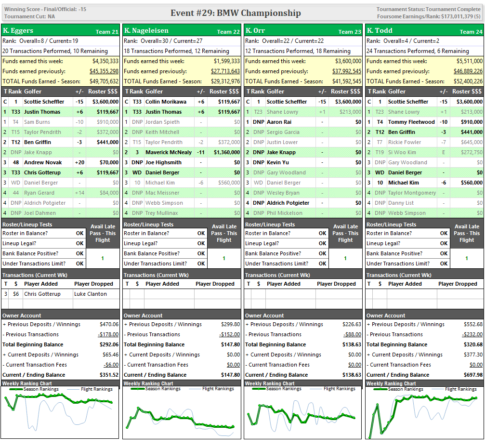Click Roster $$$ column header in K. Orr's panel

click(345, 92)
